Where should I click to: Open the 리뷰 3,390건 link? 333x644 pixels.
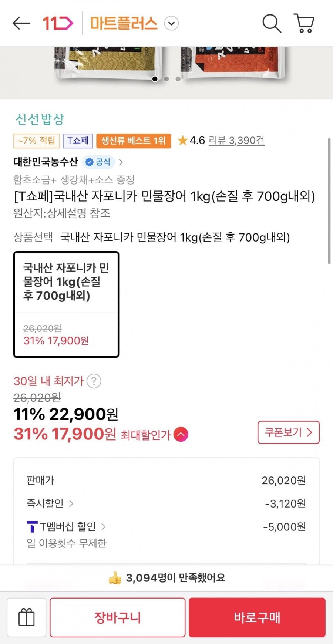pyautogui.click(x=236, y=140)
